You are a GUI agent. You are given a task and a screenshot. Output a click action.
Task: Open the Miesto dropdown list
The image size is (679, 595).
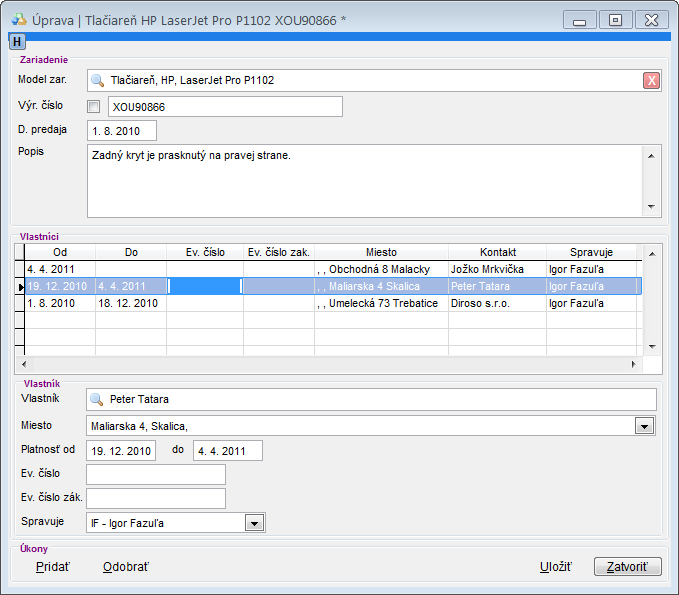[645, 427]
